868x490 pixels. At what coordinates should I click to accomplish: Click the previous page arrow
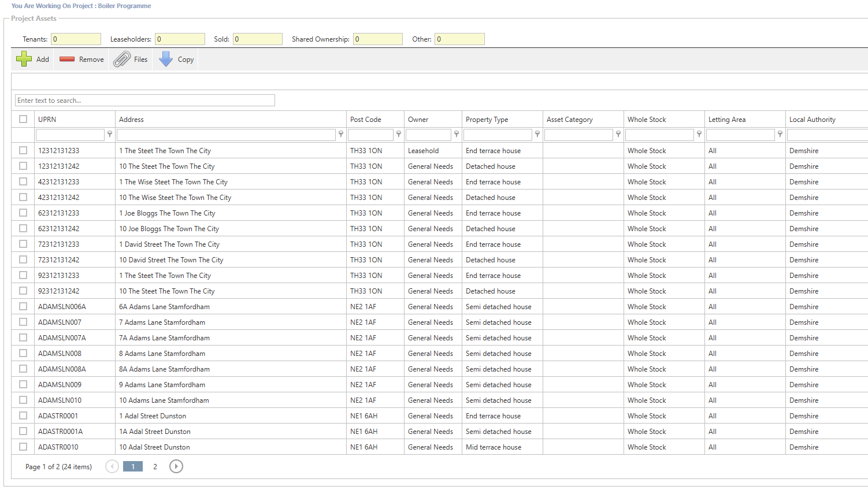pyautogui.click(x=112, y=466)
